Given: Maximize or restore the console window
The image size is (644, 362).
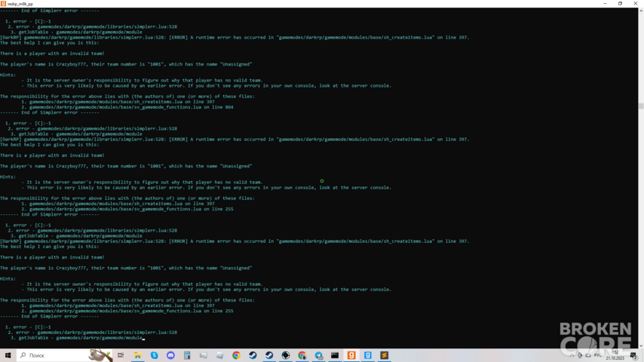Looking at the screenshot, I should click(620, 3).
